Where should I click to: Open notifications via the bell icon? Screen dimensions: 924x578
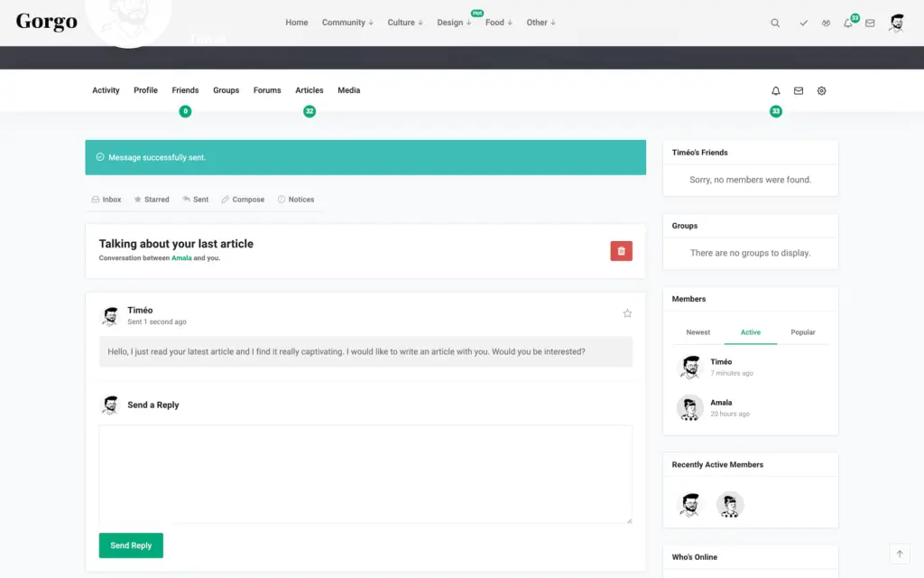[846, 23]
